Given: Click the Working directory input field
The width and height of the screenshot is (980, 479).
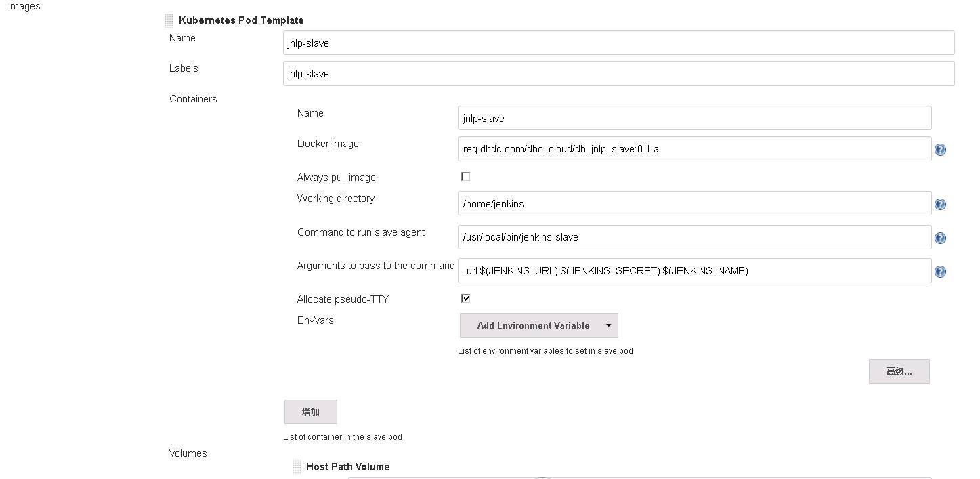Looking at the screenshot, I should [694, 203].
